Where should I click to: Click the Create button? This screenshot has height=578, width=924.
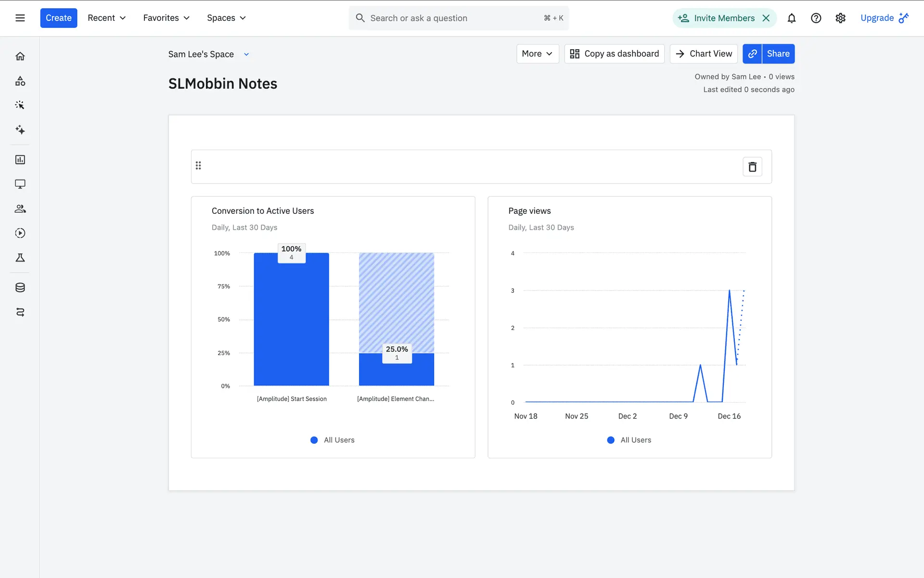click(58, 18)
